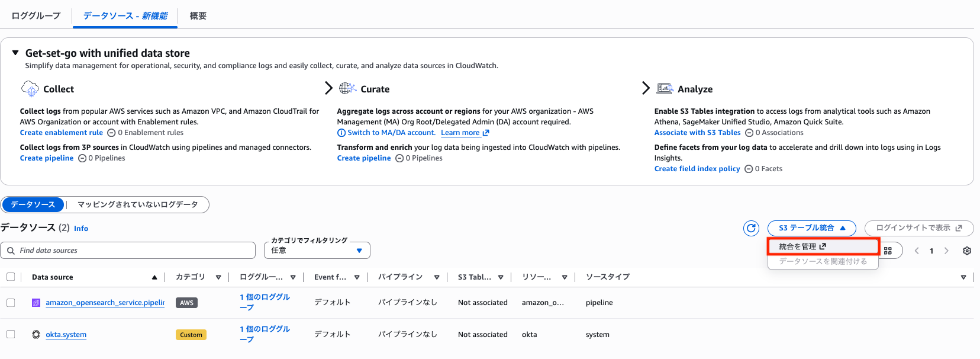Click the refresh data sources icon
Image resolution: width=980 pixels, height=359 pixels.
tap(751, 228)
